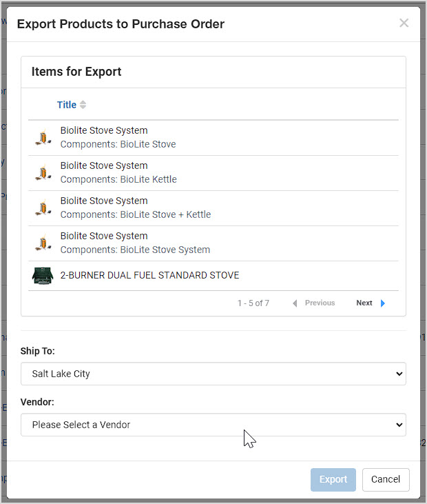427x504 pixels.
Task: Cancel the export dialog
Action: pos(386,480)
